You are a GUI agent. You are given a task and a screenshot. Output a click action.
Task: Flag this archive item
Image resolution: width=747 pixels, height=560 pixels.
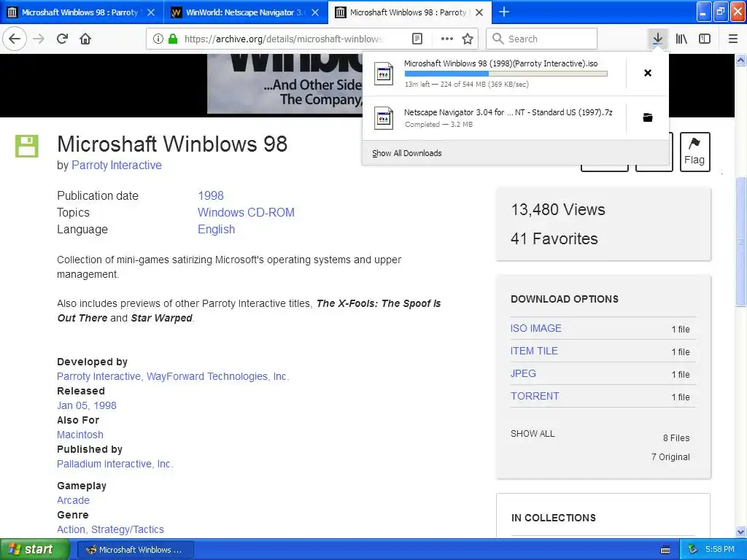pyautogui.click(x=694, y=152)
